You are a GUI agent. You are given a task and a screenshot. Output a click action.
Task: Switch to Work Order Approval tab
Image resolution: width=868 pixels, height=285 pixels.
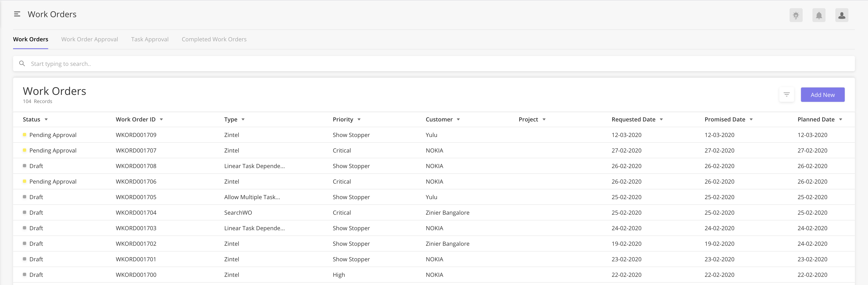click(x=90, y=39)
